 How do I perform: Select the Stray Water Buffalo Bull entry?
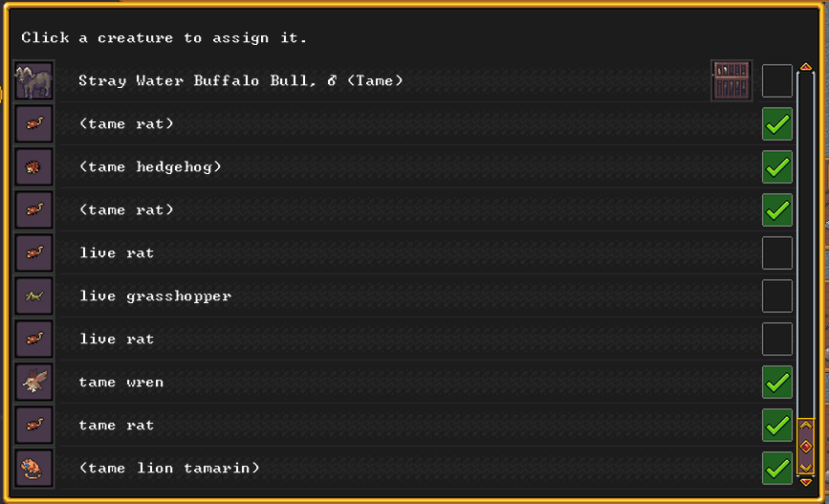click(241, 81)
